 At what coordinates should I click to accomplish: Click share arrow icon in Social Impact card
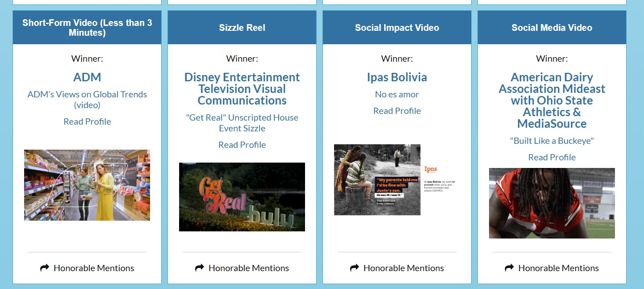354,268
